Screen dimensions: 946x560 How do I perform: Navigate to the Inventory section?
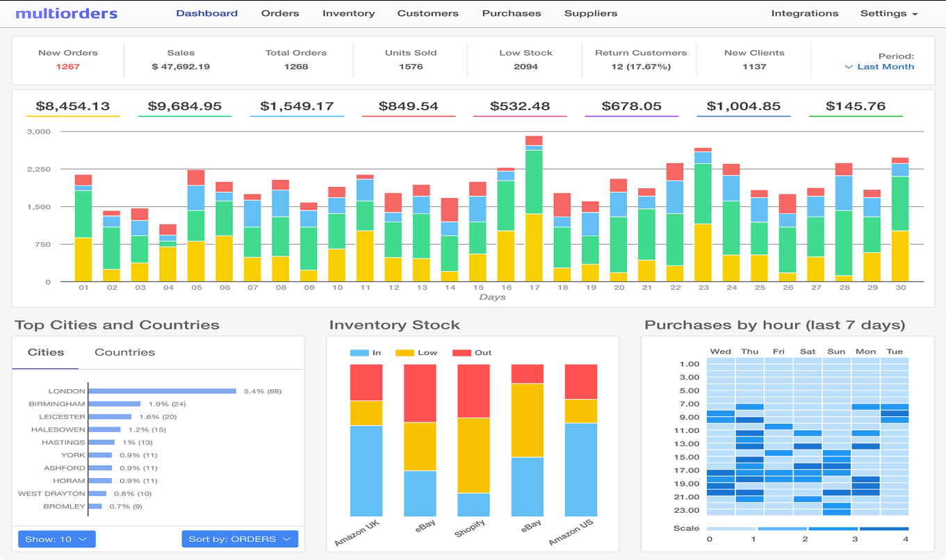pos(349,13)
